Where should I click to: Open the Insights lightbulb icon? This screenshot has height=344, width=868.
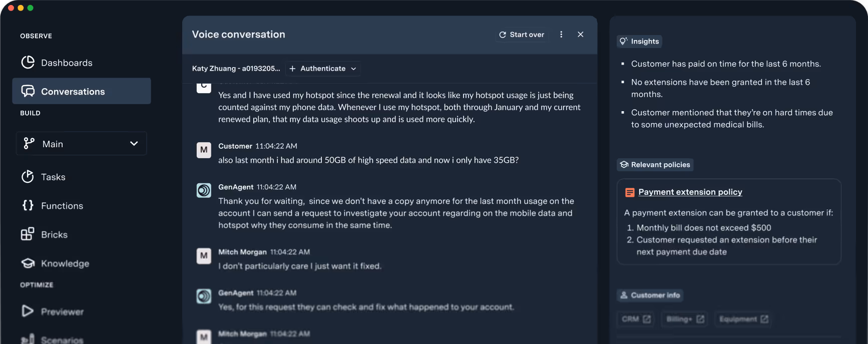[624, 41]
